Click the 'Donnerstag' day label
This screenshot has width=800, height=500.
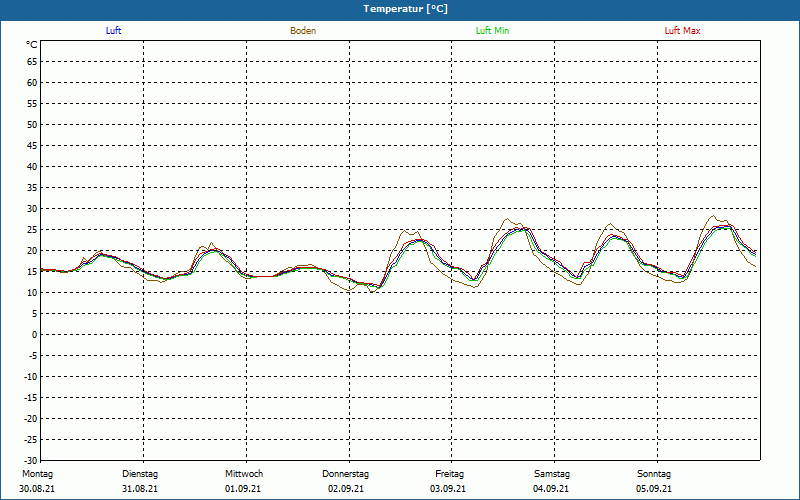coord(345,474)
